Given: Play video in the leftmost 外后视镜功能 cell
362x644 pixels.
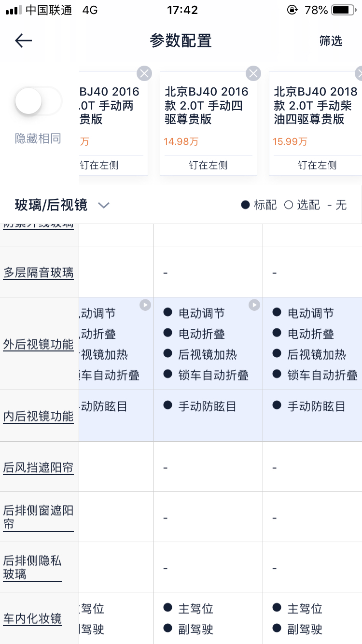Looking at the screenshot, I should (x=145, y=305).
